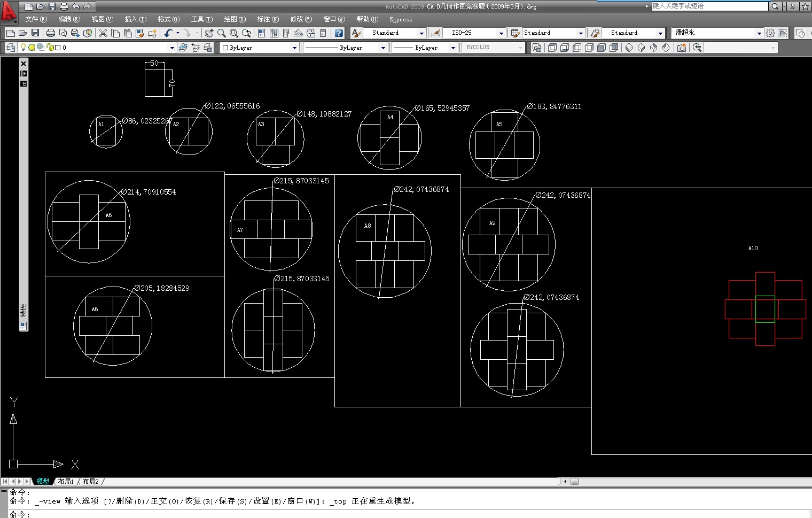Toggle layer 0 lock icon

[x=49, y=48]
